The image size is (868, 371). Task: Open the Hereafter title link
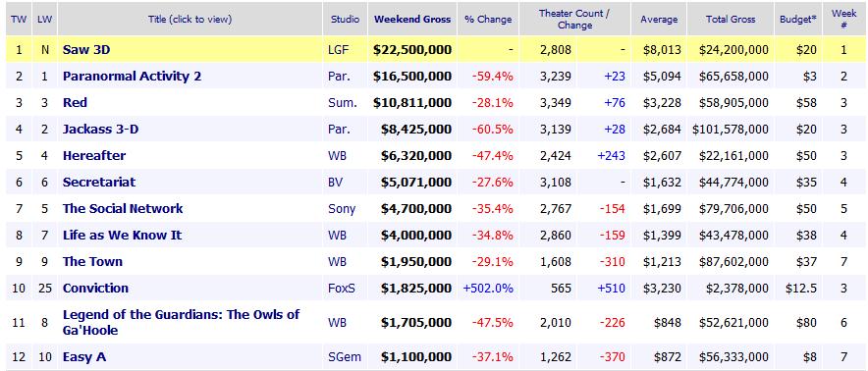point(94,156)
